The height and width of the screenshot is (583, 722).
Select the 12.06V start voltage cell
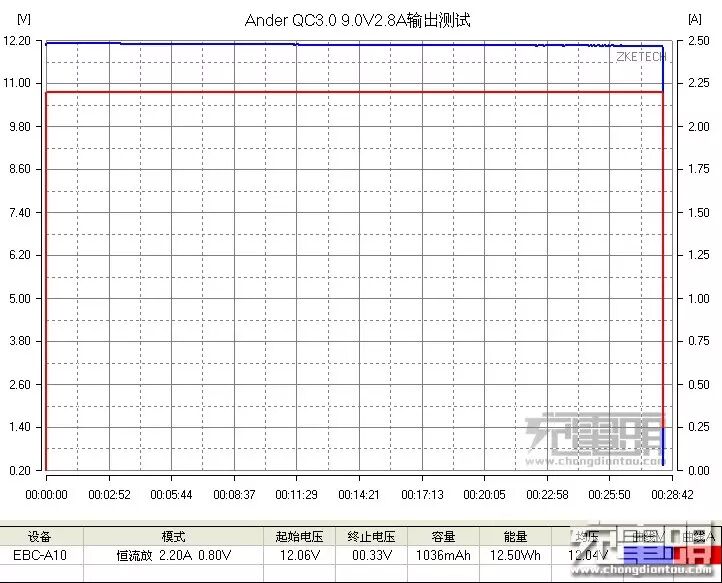coord(299,555)
